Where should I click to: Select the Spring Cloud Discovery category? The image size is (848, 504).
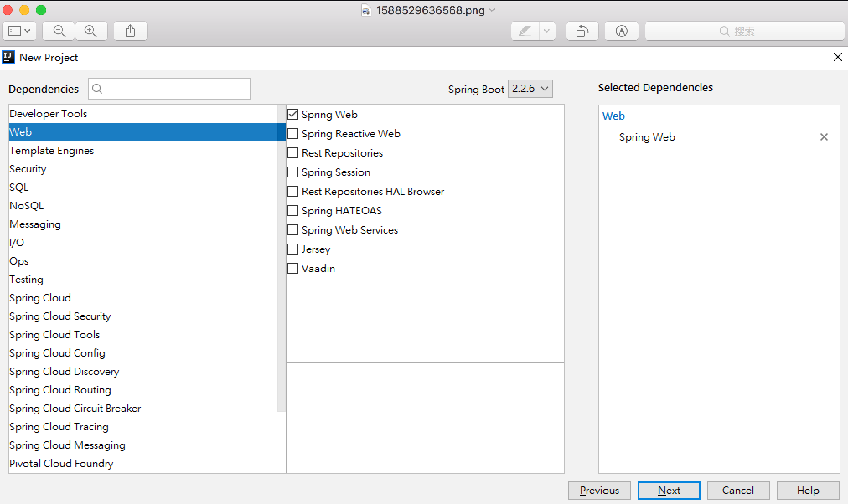(64, 371)
